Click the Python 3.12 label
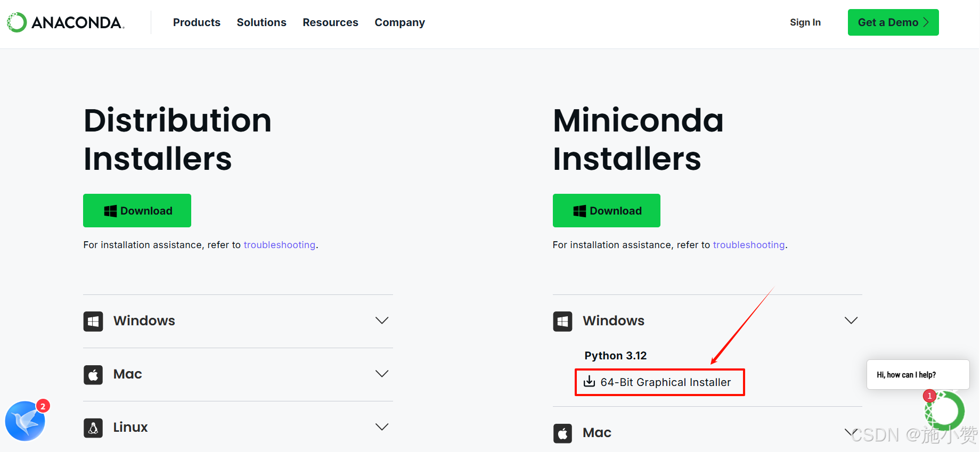The width and height of the screenshot is (980, 452). point(615,356)
